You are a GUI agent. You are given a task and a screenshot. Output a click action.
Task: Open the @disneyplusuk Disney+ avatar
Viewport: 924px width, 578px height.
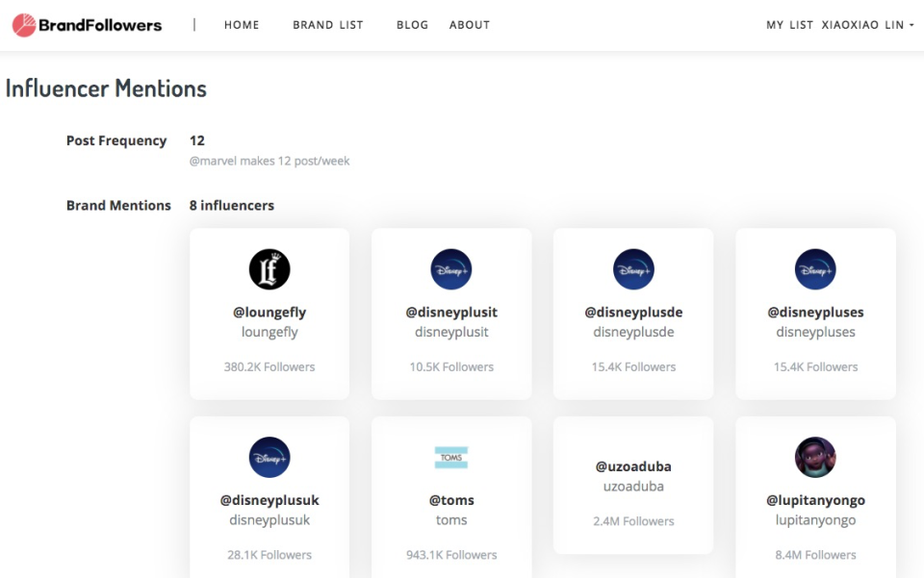(269, 457)
